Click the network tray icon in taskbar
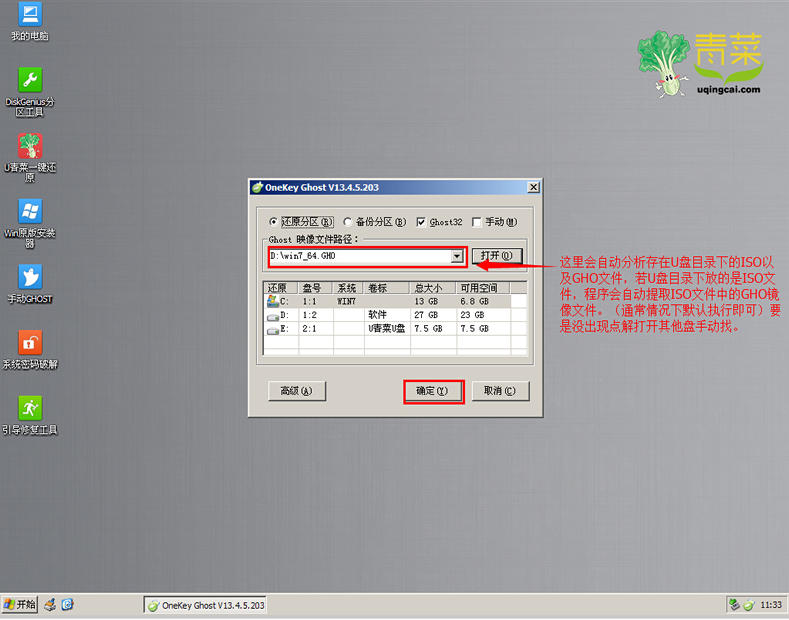The width and height of the screenshot is (789, 620). 735,604
